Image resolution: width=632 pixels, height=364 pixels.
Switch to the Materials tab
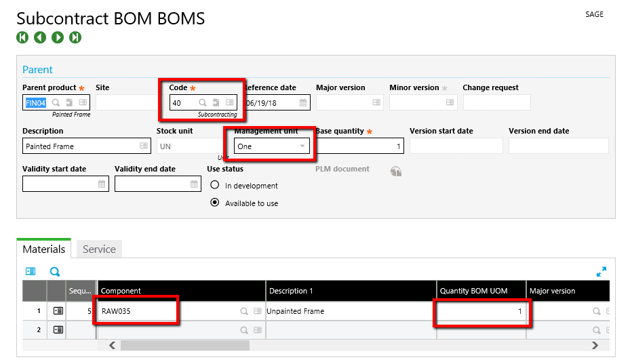[x=44, y=249]
